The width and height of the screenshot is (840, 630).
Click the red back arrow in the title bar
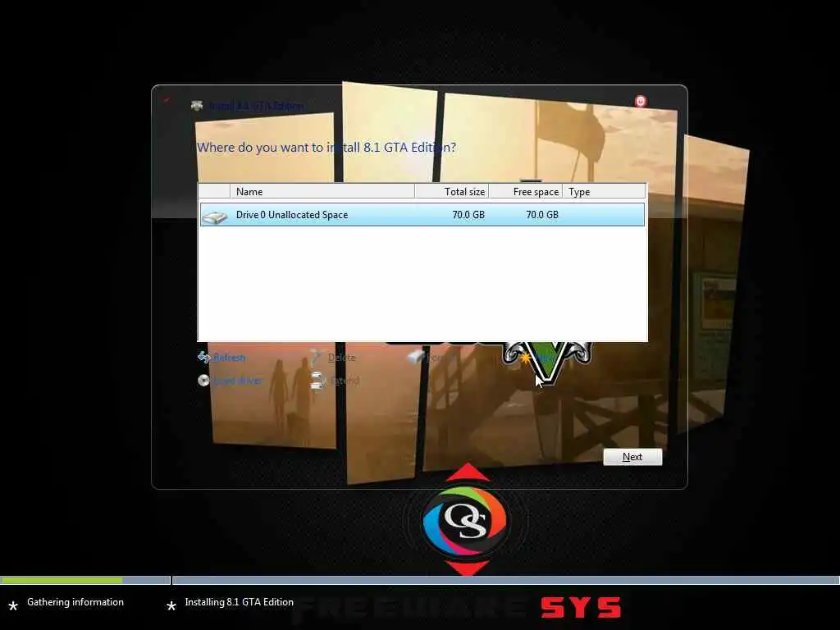167,100
